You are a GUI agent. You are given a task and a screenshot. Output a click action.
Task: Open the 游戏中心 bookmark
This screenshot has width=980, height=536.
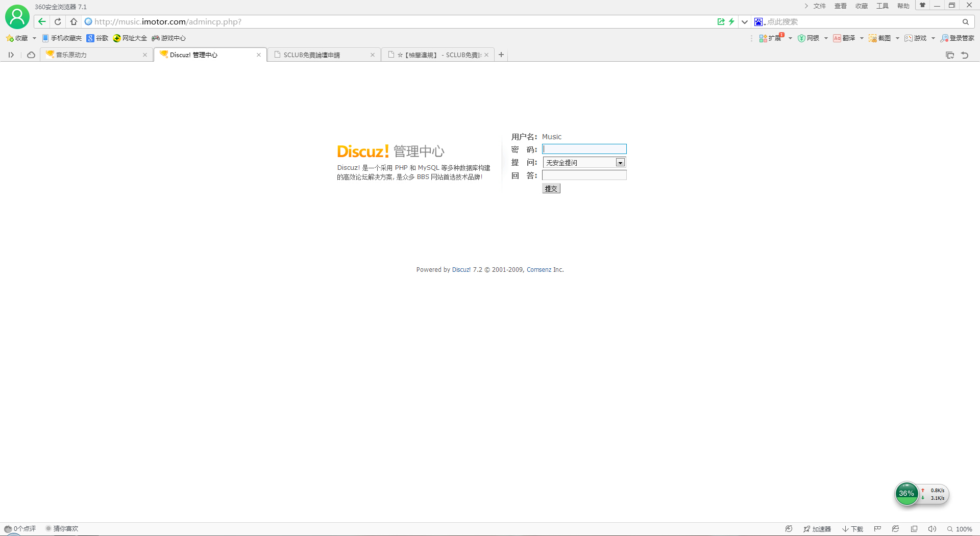[x=168, y=38]
